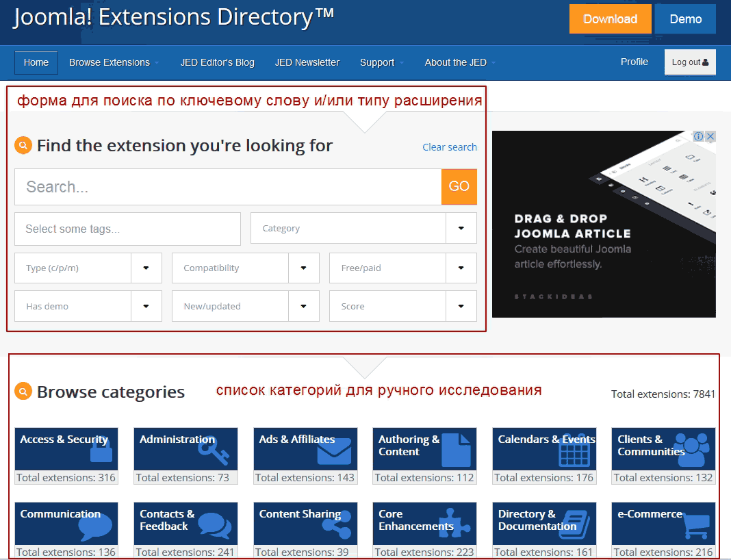Image resolution: width=731 pixels, height=560 pixels.
Task: Click the lock icon on Access & Security
Action: pyautogui.click(x=101, y=450)
